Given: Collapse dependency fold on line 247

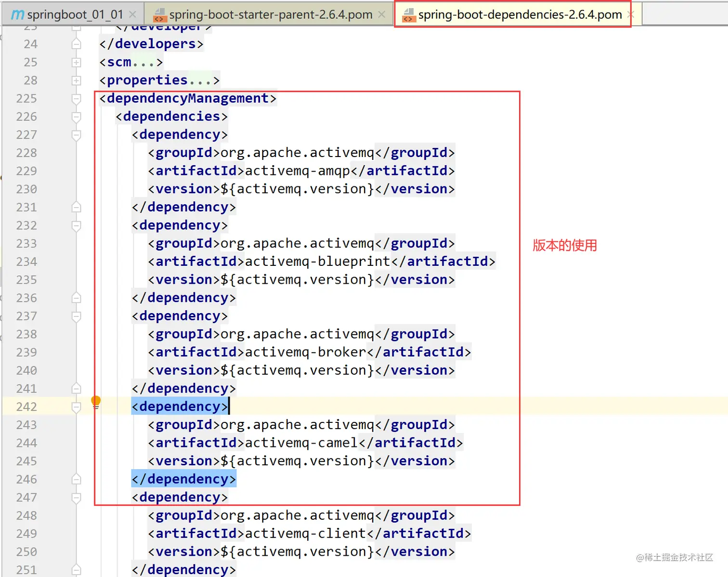Looking at the screenshot, I should click(x=76, y=498).
